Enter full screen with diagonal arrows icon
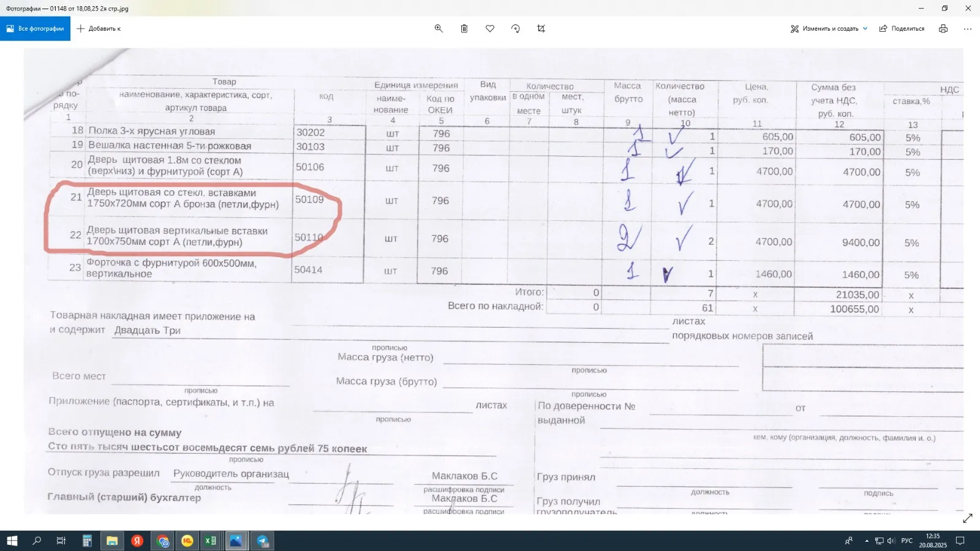Viewport: 980px width, 551px height. pyautogui.click(x=967, y=519)
